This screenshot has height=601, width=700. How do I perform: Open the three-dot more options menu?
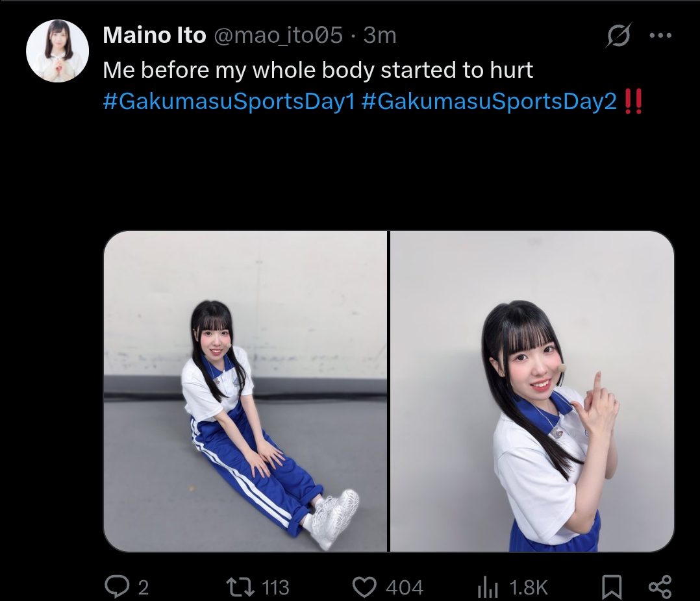[x=660, y=35]
